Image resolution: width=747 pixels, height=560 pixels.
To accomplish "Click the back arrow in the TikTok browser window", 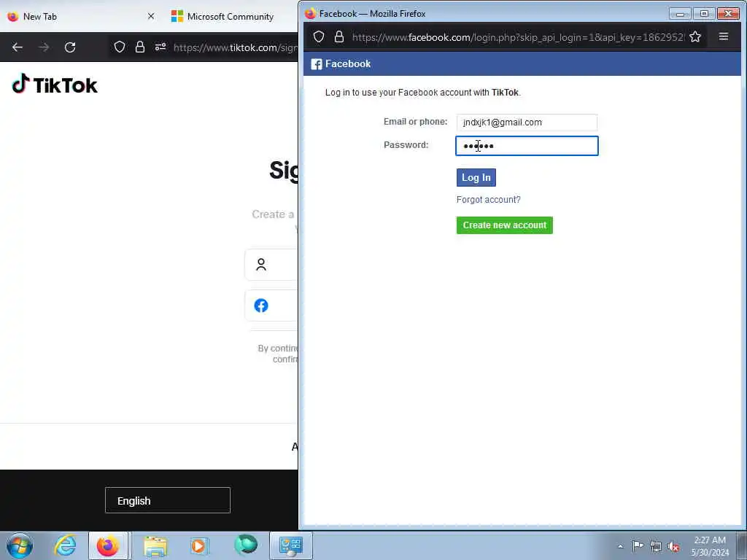I will 18,47.
